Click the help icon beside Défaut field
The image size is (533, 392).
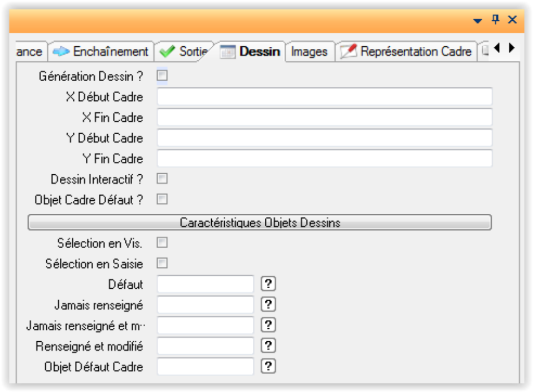(x=268, y=284)
